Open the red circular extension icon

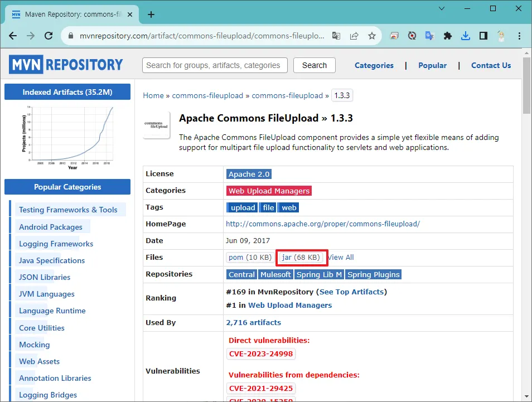412,36
